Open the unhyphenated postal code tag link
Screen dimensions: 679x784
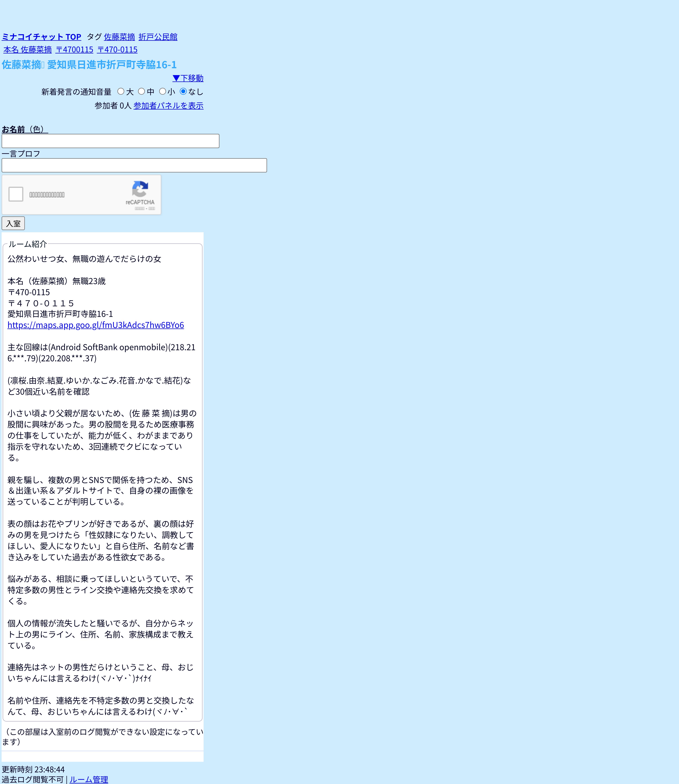pos(74,50)
